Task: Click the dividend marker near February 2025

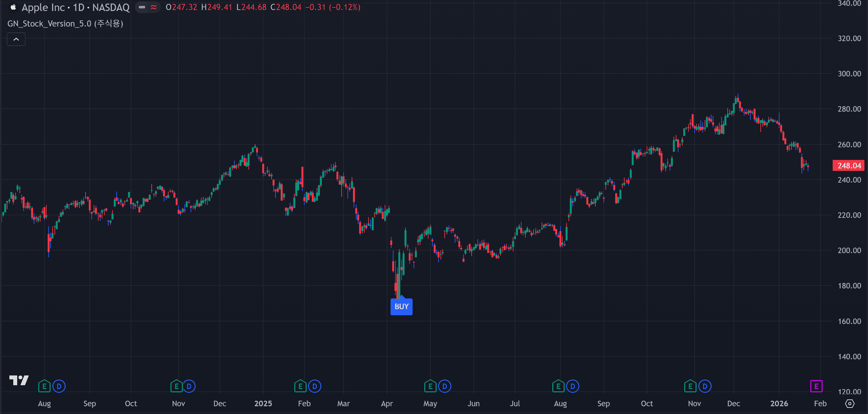Action: [x=315, y=386]
